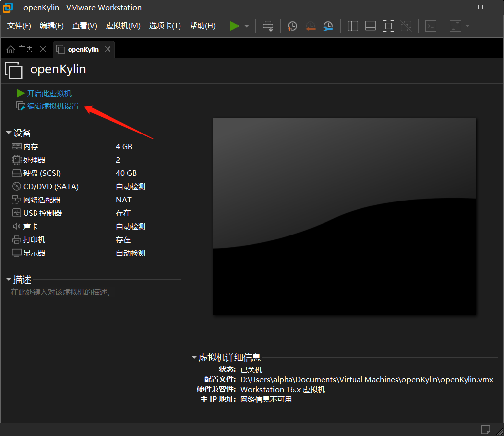
Task: Click the VMware Workstation title bar logo
Action: coord(8,8)
